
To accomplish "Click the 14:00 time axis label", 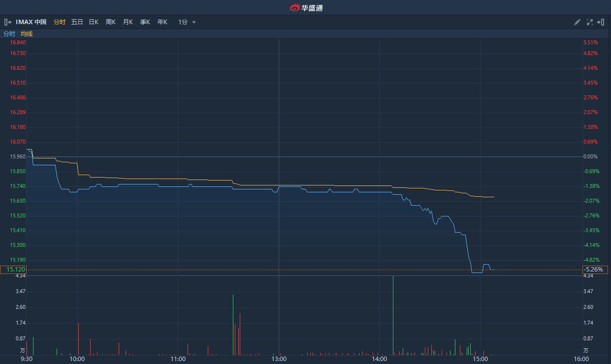I will click(x=380, y=359).
